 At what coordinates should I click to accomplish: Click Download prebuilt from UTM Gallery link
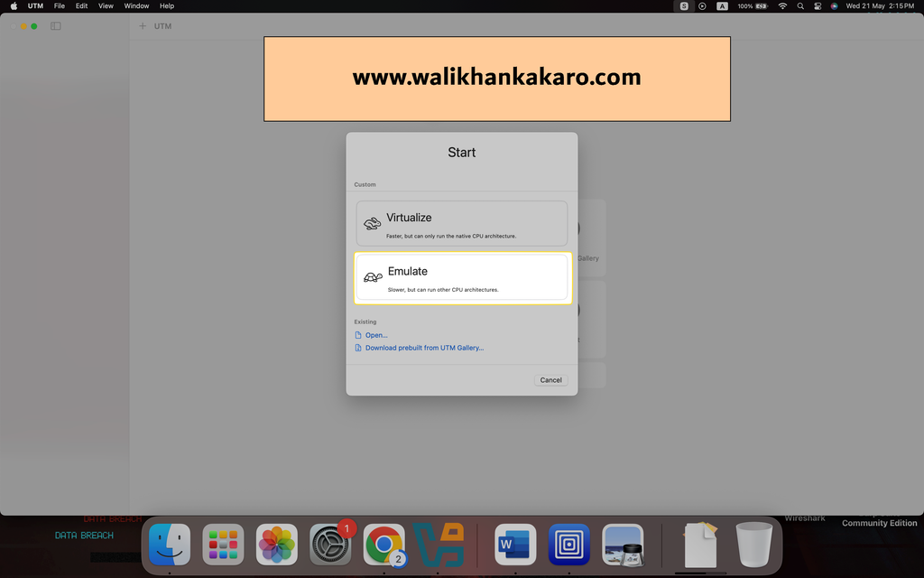(x=424, y=348)
